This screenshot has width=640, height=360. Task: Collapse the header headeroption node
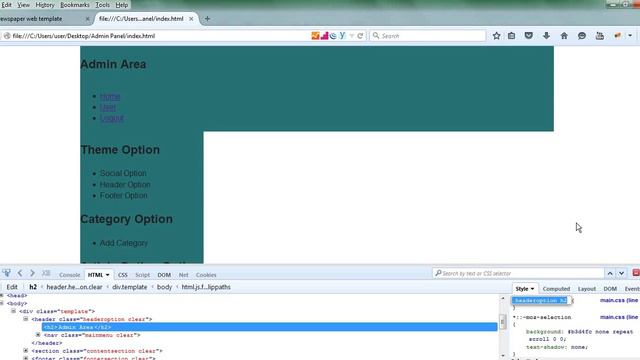pos(26,319)
